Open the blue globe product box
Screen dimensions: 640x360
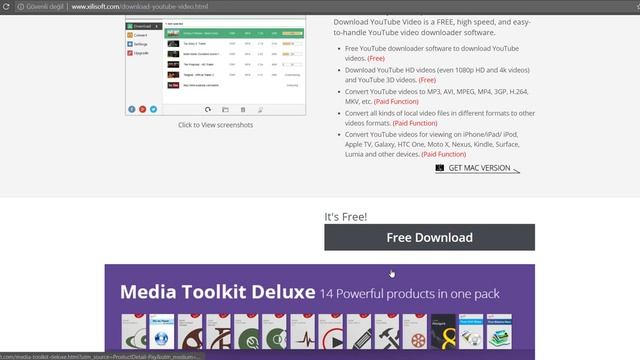click(x=162, y=331)
